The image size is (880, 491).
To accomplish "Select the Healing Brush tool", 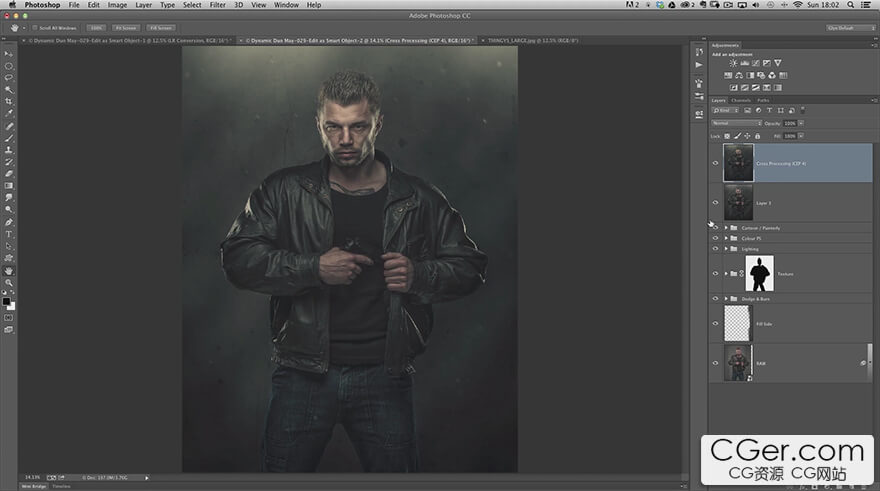I will click(8, 126).
